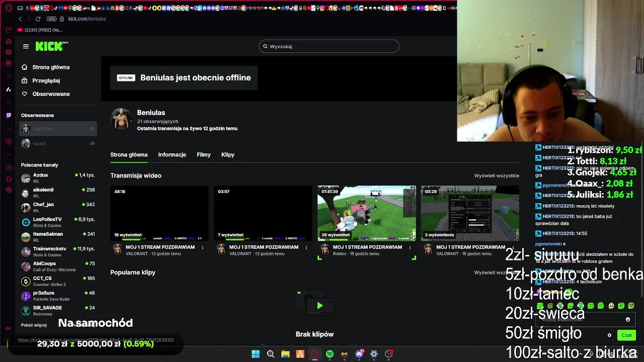Viewport: 644px width, 362px height.
Task: Switch to the Filmy tab
Action: [x=204, y=155]
